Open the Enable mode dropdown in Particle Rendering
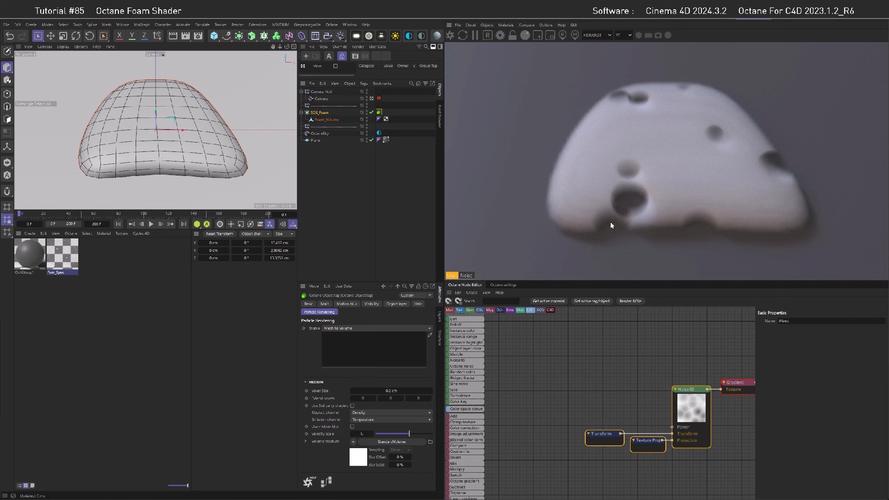The height and width of the screenshot is (500, 889). (377, 328)
